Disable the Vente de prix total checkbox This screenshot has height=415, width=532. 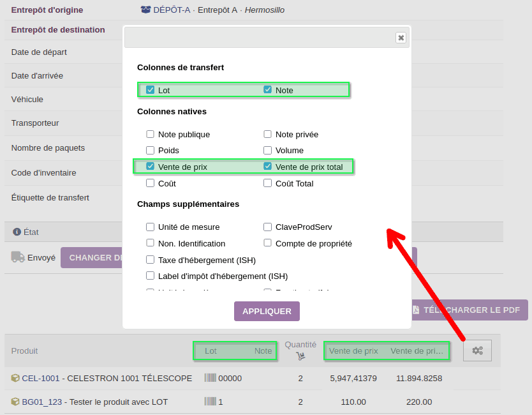click(268, 167)
